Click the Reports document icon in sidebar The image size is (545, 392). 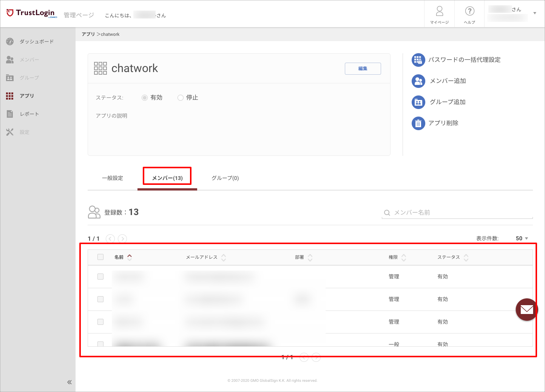10,114
